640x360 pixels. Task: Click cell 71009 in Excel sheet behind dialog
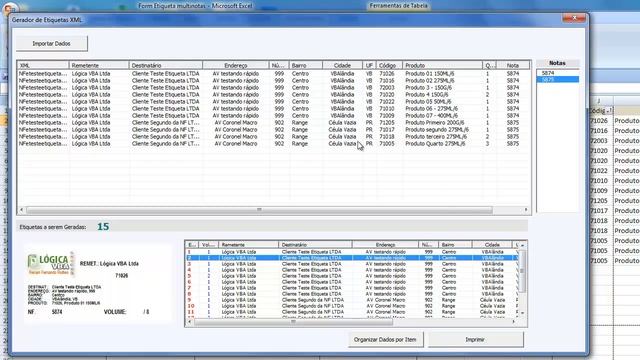pos(600,191)
